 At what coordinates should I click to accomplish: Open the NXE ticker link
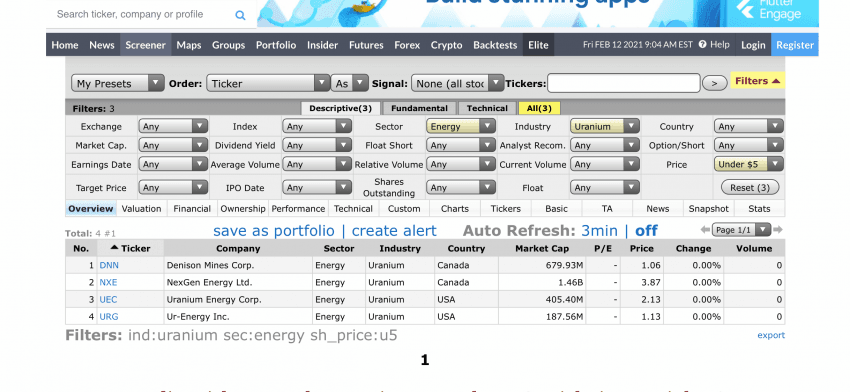tap(108, 282)
